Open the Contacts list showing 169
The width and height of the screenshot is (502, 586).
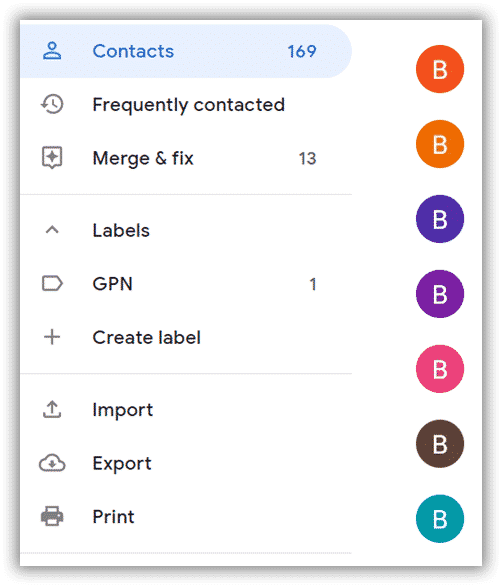click(x=186, y=51)
